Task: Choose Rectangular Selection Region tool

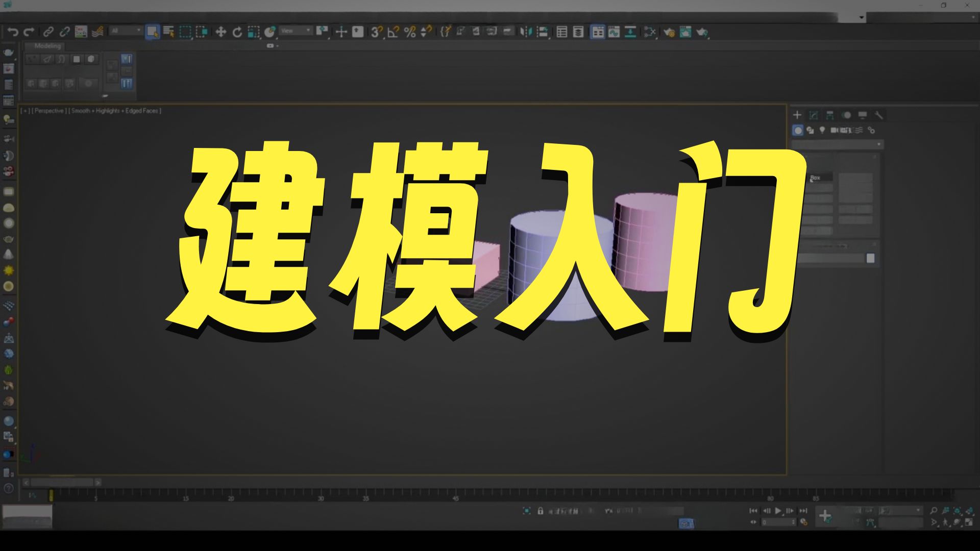Action: (185, 32)
